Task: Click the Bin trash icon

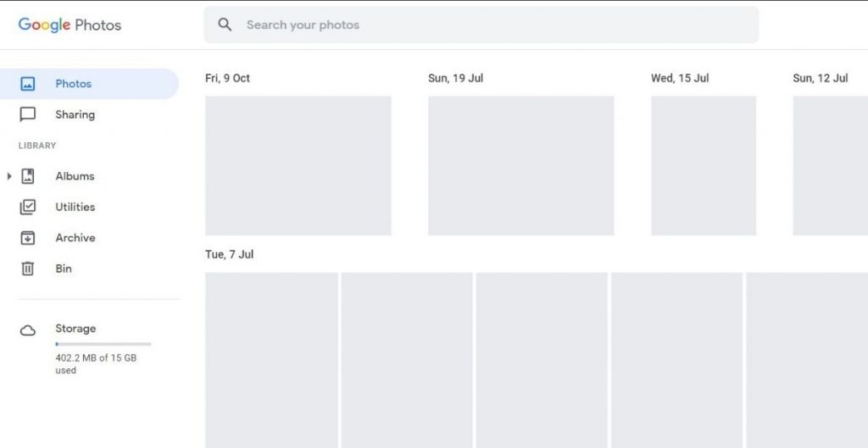Action: 28,268
